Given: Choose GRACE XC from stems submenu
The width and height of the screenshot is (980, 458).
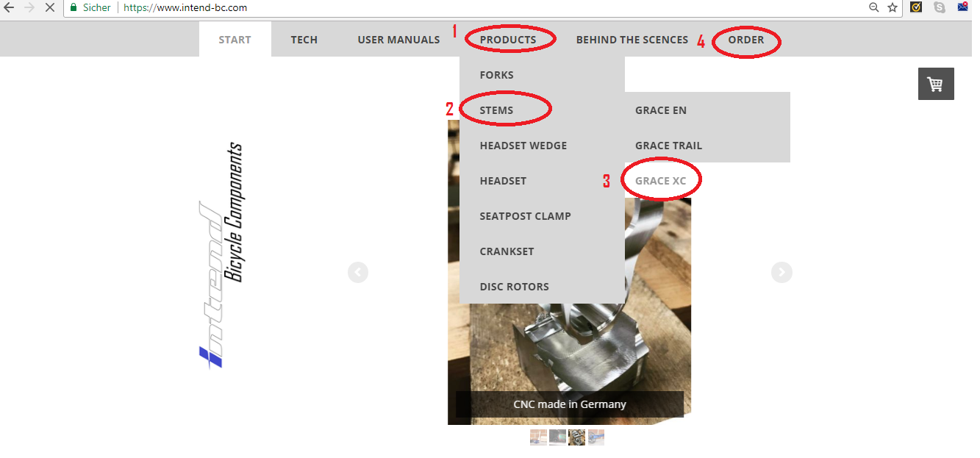Looking at the screenshot, I should coord(660,181).
